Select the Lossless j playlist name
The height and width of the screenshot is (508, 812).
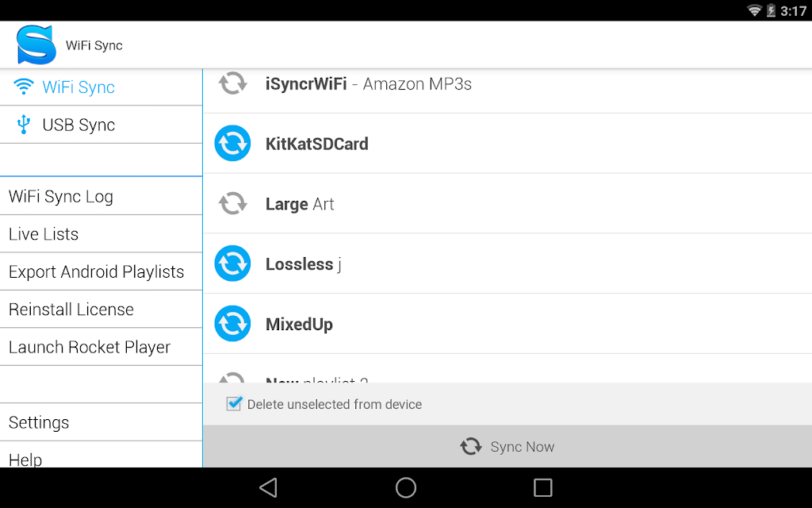click(x=304, y=264)
